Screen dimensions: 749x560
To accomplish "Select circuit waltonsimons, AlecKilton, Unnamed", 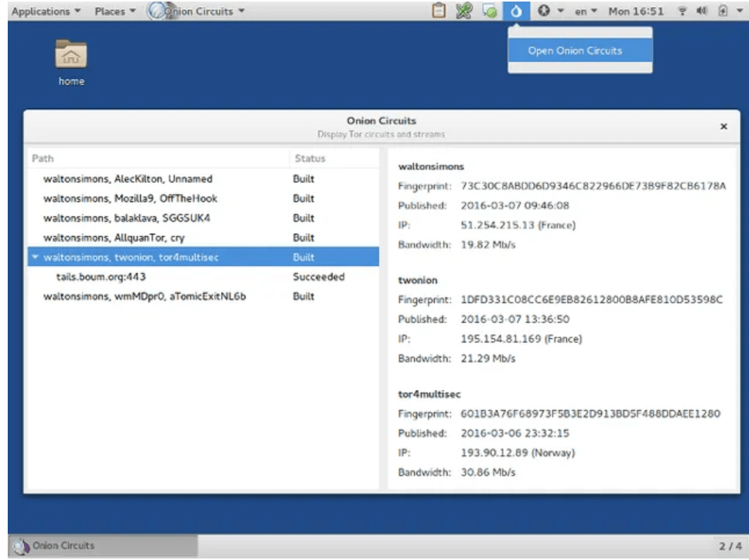I will [203, 179].
